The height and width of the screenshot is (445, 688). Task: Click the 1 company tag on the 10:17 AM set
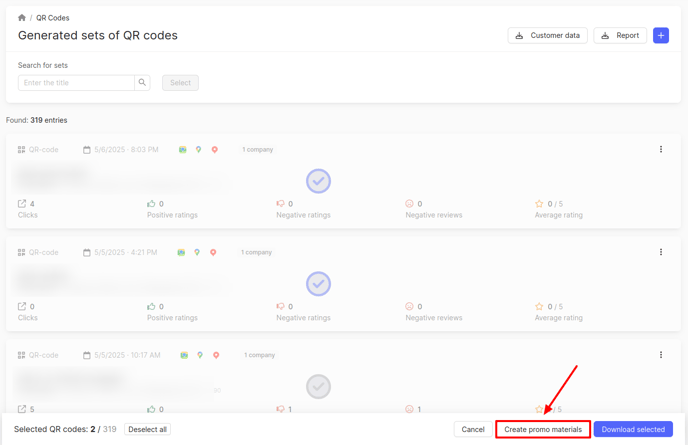coord(259,355)
